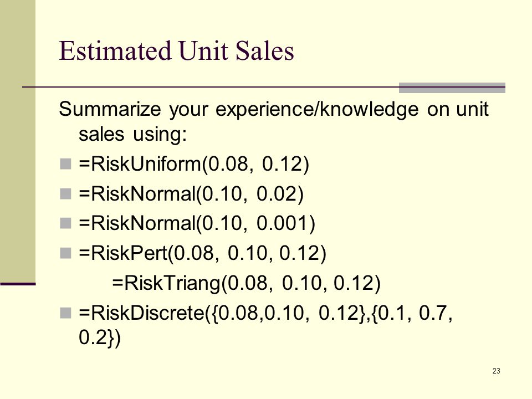The height and width of the screenshot is (399, 532).
Task: Click the bullet beside RiskPert
Action: click(65, 253)
